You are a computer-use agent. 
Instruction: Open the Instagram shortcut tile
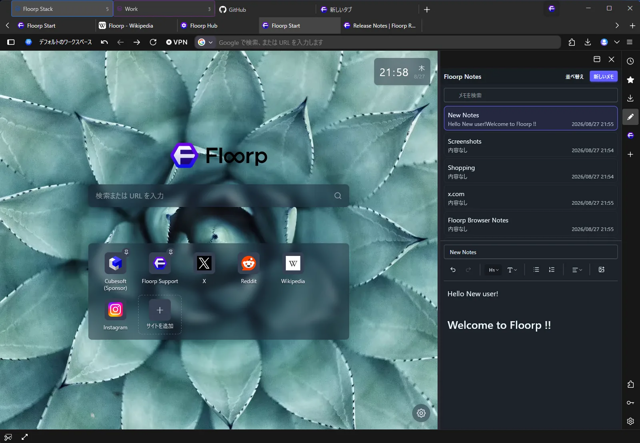pyautogui.click(x=116, y=314)
